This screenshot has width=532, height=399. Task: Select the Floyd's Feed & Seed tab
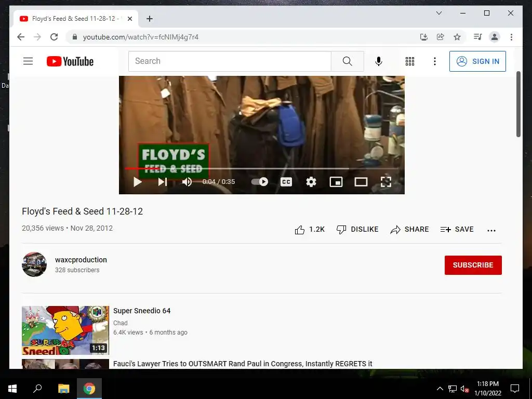pyautogui.click(x=76, y=19)
